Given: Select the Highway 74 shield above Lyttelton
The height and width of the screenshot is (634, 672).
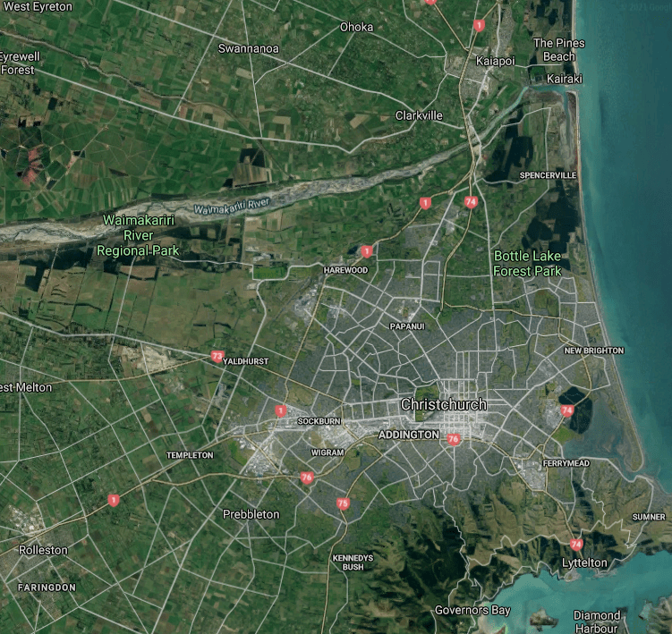Looking at the screenshot, I should click(x=576, y=544).
